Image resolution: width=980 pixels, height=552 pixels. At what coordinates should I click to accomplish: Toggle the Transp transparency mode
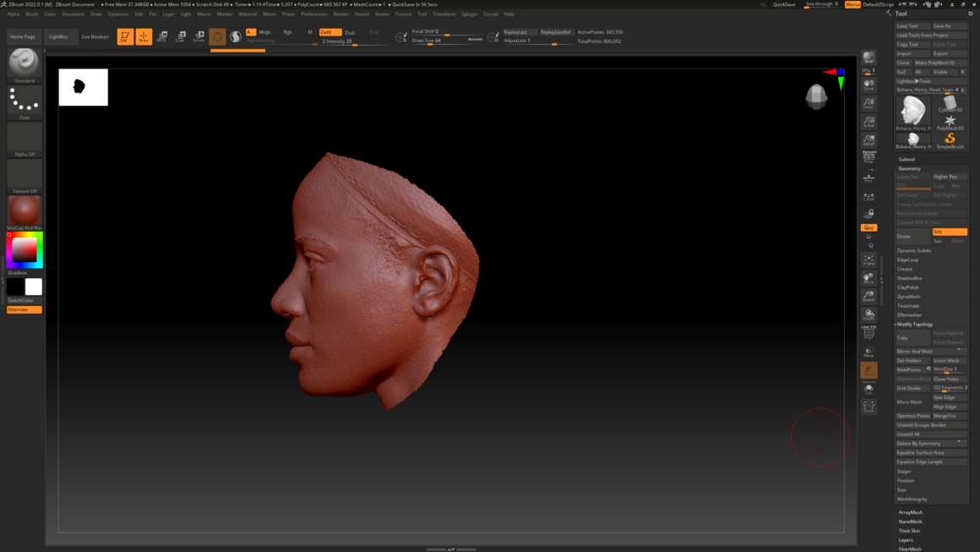868,352
